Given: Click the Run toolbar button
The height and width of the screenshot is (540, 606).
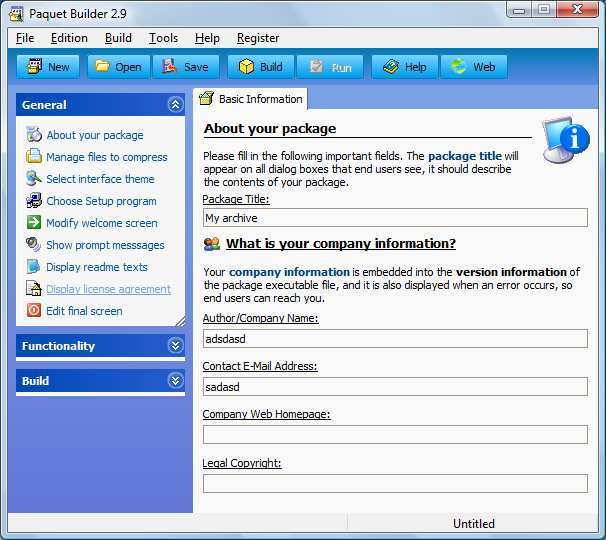Looking at the screenshot, I should pyautogui.click(x=330, y=67).
